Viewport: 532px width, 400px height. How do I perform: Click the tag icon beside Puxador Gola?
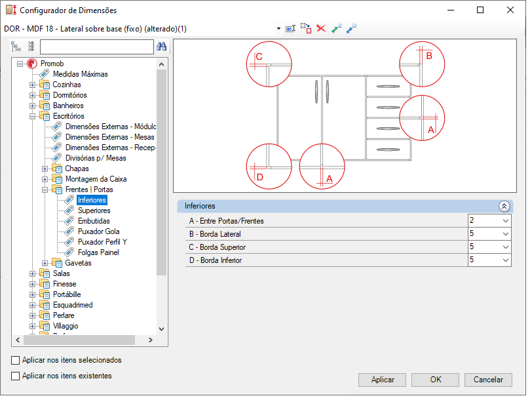click(69, 231)
